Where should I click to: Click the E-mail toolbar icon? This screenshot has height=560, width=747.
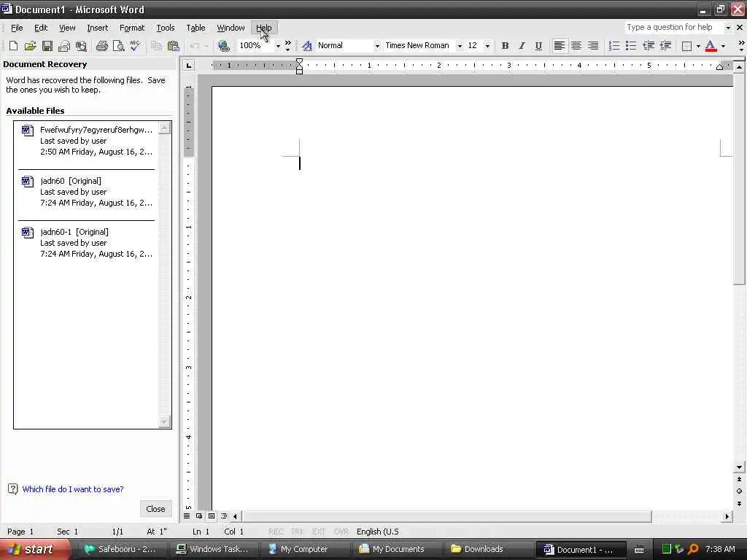(64, 46)
